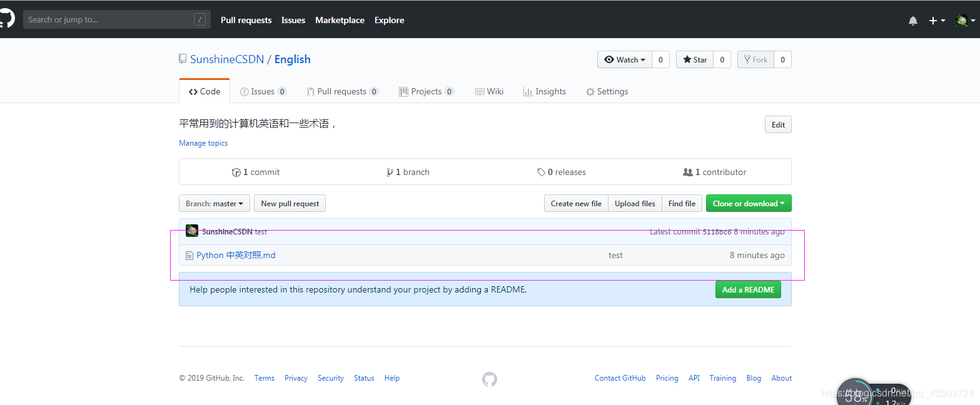Screen dimensions: 980x405
Task: Click the stargazers count next to Star
Action: click(722, 59)
